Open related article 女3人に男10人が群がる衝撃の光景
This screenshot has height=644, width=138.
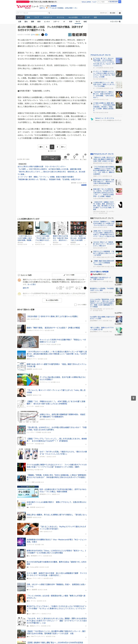click(x=42, y=166)
